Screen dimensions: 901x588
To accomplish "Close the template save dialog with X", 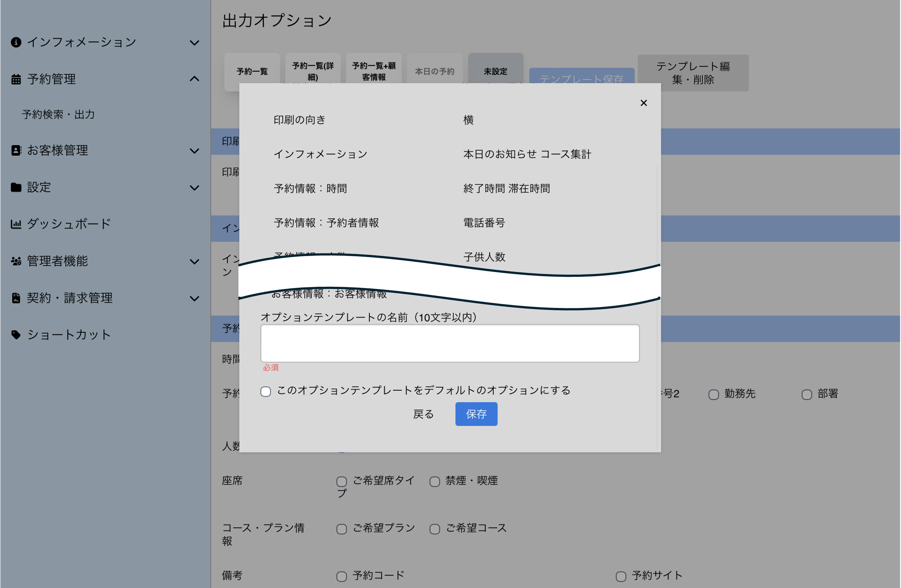I will 643,103.
